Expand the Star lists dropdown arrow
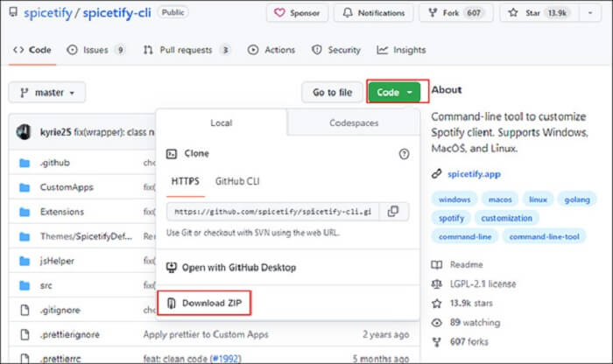 590,13
